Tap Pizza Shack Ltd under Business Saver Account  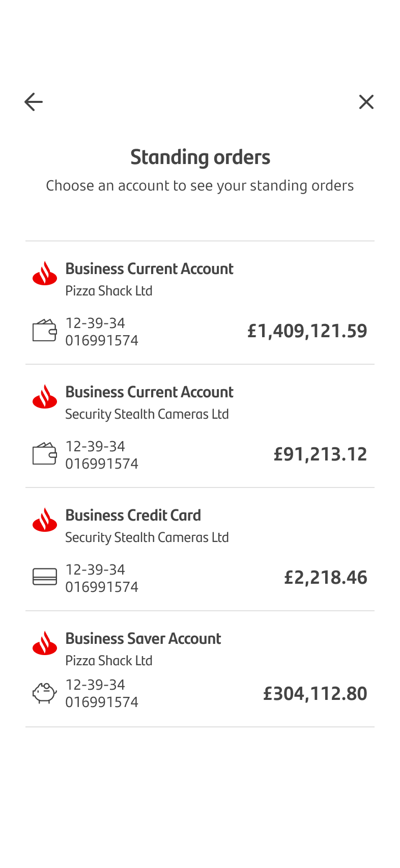point(109,661)
